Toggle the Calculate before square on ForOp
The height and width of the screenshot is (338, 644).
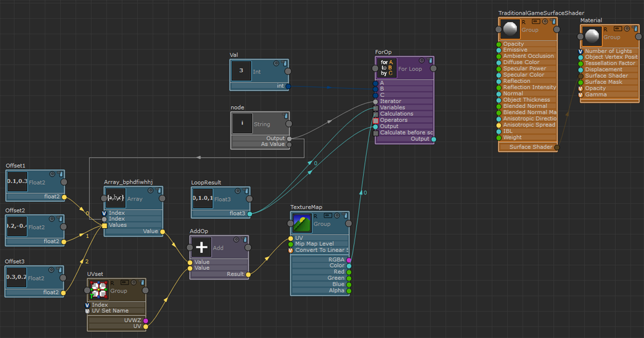click(375, 133)
